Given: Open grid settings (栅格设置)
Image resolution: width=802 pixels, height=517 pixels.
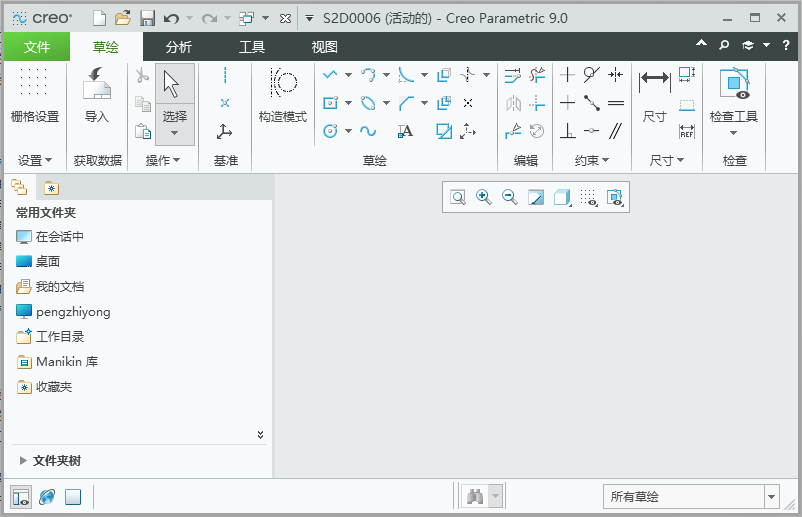Looking at the screenshot, I should tap(34, 95).
